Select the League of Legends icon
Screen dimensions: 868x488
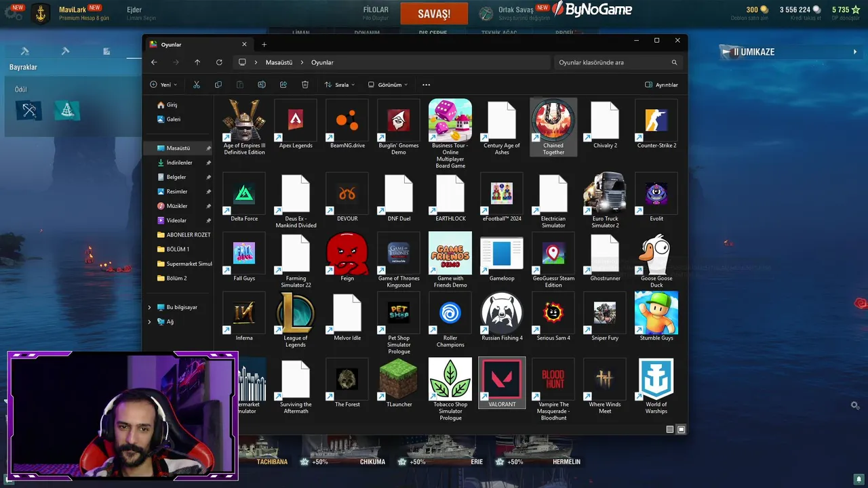[296, 313]
